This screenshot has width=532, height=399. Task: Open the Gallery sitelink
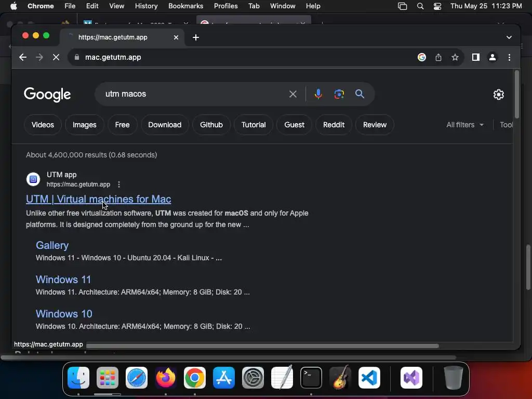[52, 245]
